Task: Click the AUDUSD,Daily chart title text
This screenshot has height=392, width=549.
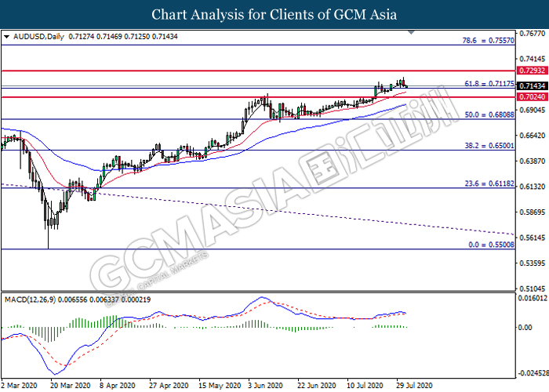Action: (38, 36)
